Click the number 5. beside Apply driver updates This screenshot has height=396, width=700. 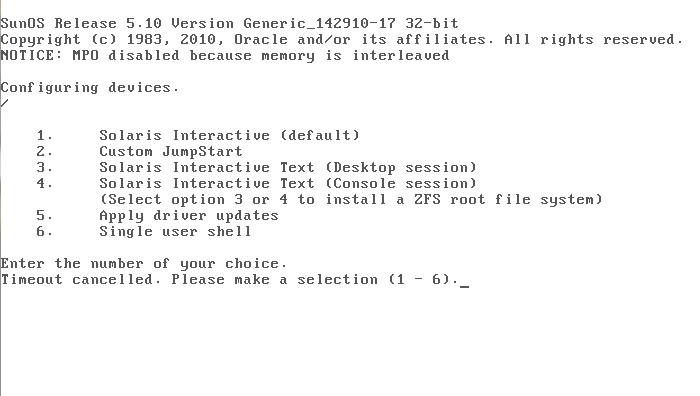tap(45, 216)
